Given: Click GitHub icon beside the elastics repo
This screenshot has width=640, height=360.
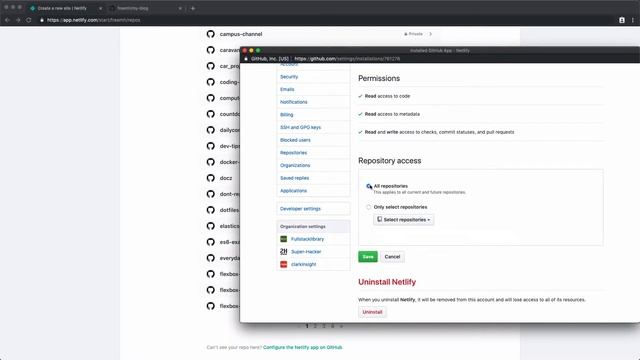Looking at the screenshot, I should coord(211,226).
